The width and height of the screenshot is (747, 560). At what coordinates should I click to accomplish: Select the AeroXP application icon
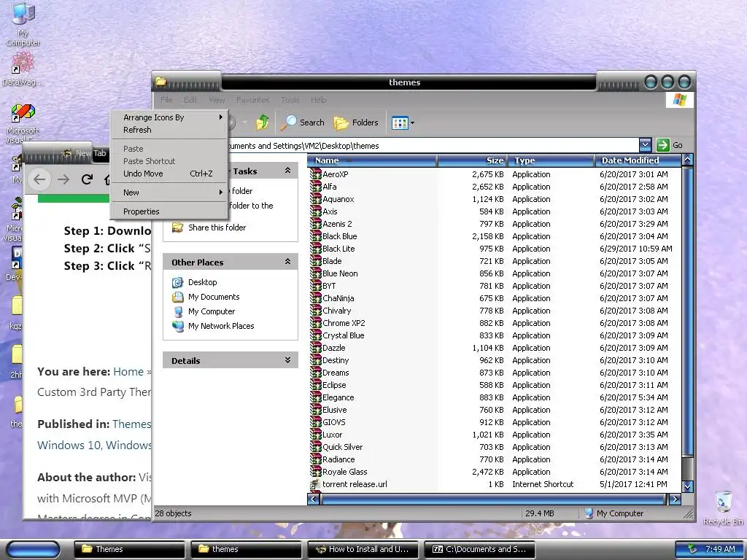(x=315, y=174)
